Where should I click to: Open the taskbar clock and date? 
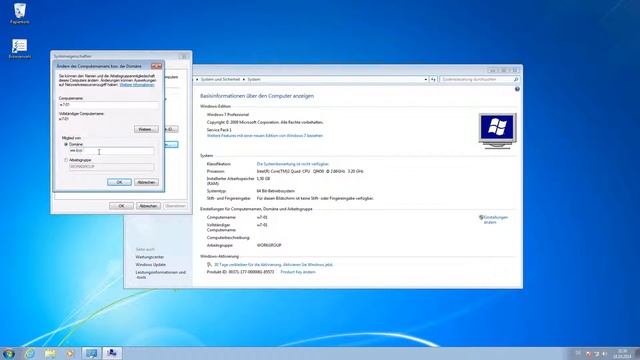(622, 353)
